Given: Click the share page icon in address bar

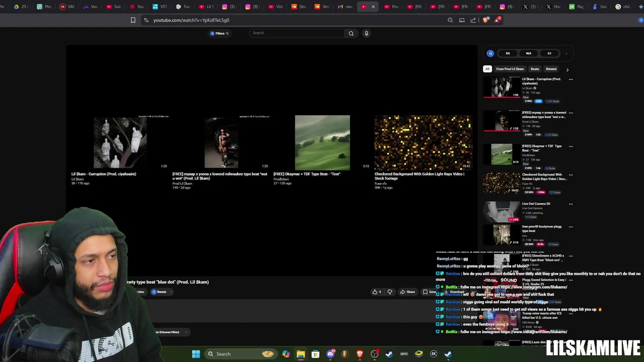Looking at the screenshot, I should tap(473, 20).
